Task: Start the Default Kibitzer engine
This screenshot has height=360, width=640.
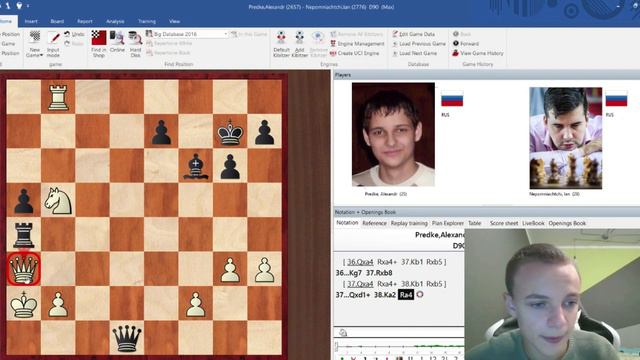Action: [281, 44]
